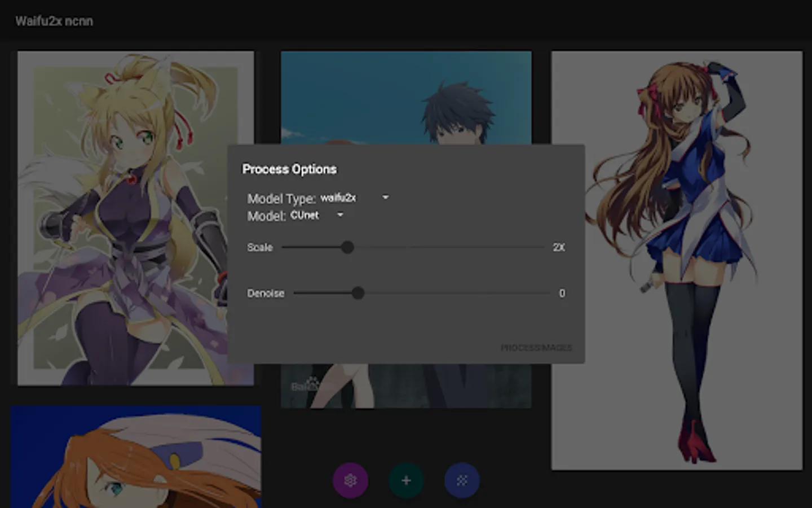Select the orange-haired girl thumbnail at the bottom
The image size is (812, 508).
tap(135, 457)
